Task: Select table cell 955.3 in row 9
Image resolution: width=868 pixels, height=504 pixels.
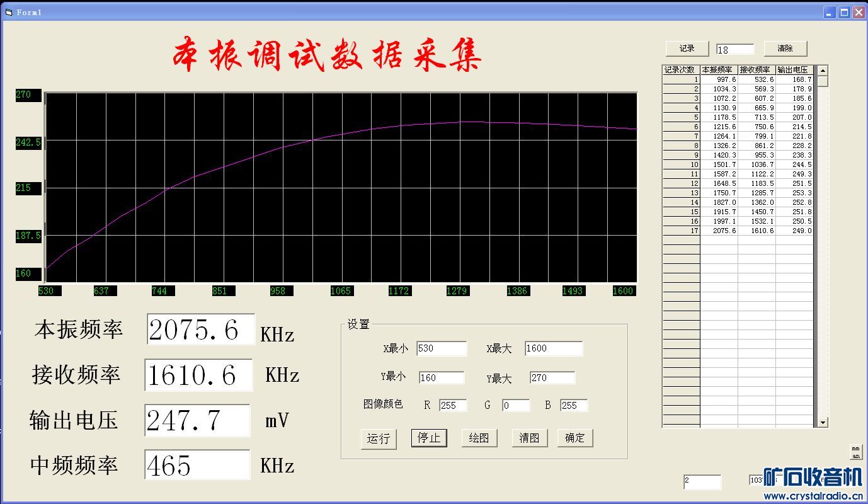Action: [757, 156]
